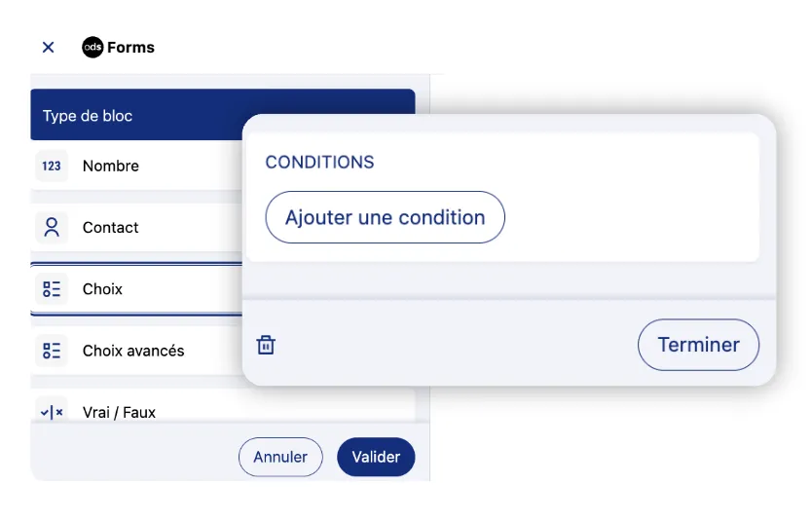The height and width of the screenshot is (522, 812).
Task: Click the Forms title text
Action: 131,47
